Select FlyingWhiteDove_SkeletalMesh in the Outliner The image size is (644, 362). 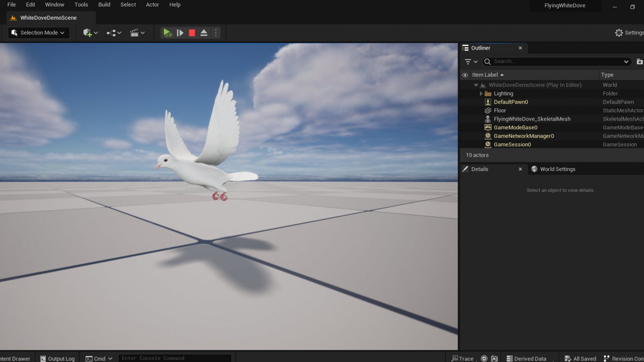[x=532, y=119]
